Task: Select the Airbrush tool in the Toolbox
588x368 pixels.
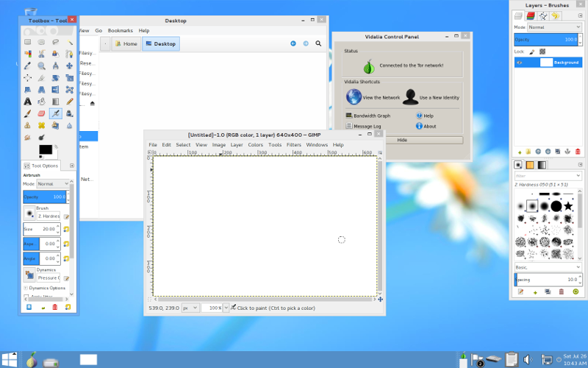Action: click(55, 113)
